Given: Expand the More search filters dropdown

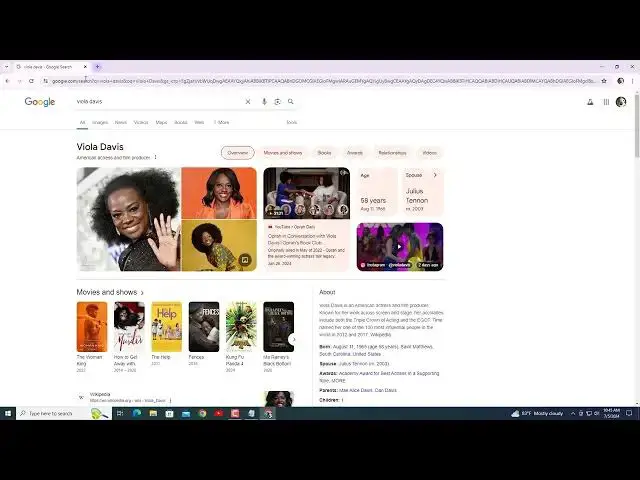Looking at the screenshot, I should [x=222, y=122].
